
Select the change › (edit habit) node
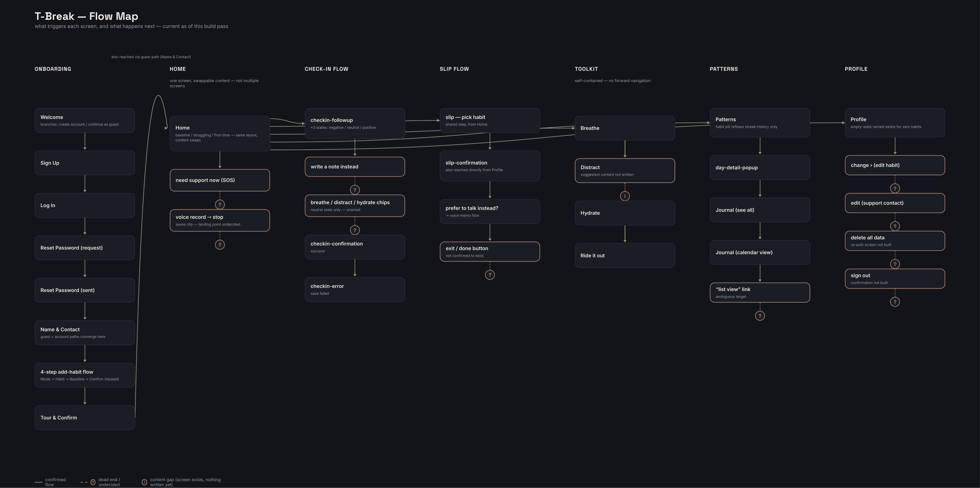pyautogui.click(x=895, y=165)
